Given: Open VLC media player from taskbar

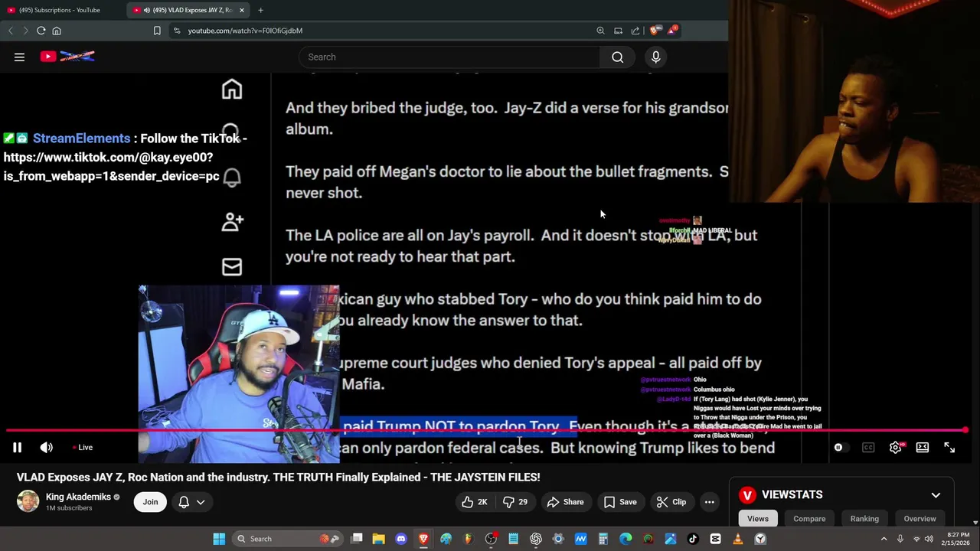Looking at the screenshot, I should click(738, 539).
